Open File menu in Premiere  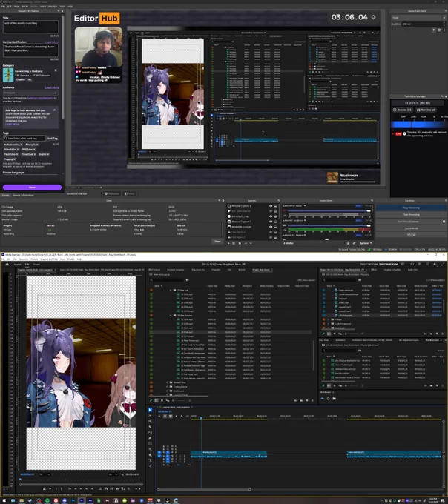point(3,259)
